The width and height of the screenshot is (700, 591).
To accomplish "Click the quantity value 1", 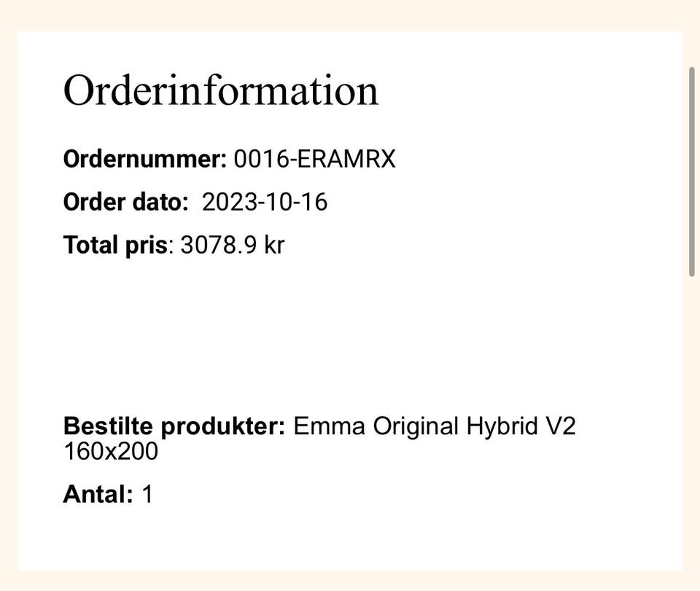I will [147, 494].
